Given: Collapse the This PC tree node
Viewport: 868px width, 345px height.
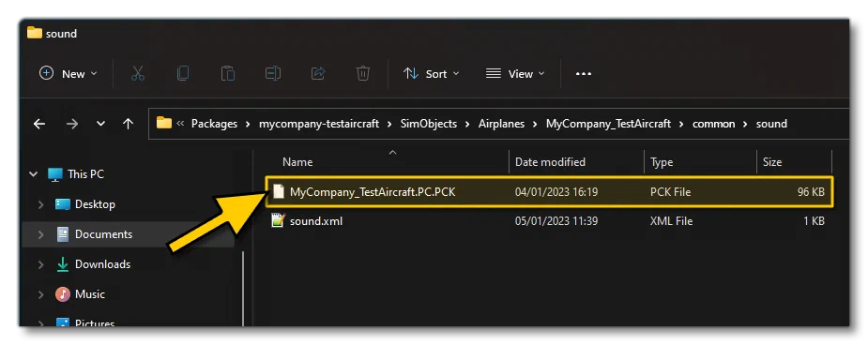Looking at the screenshot, I should tap(33, 174).
